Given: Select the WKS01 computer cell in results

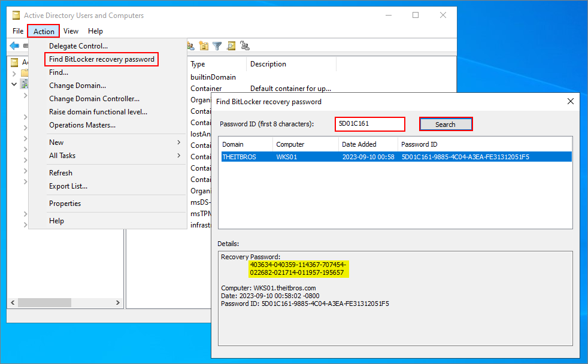Looking at the screenshot, I should click(x=286, y=157).
